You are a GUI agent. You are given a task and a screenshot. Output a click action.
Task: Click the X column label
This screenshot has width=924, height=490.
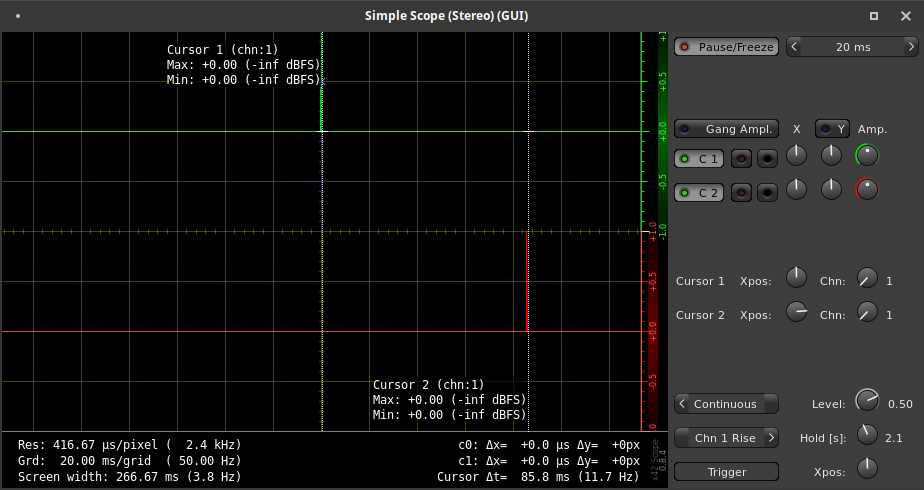(797, 129)
